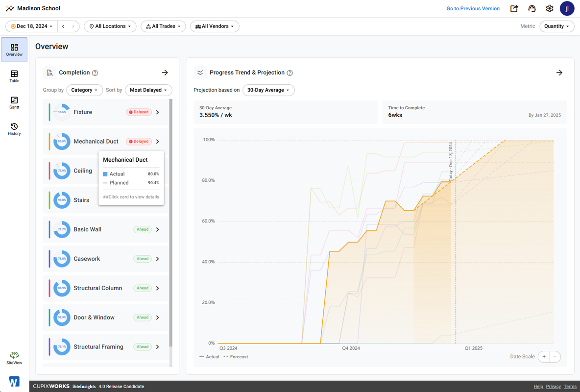The height and width of the screenshot is (392, 580).
Task: Click the Completion list scrollbar
Action: pos(171,222)
